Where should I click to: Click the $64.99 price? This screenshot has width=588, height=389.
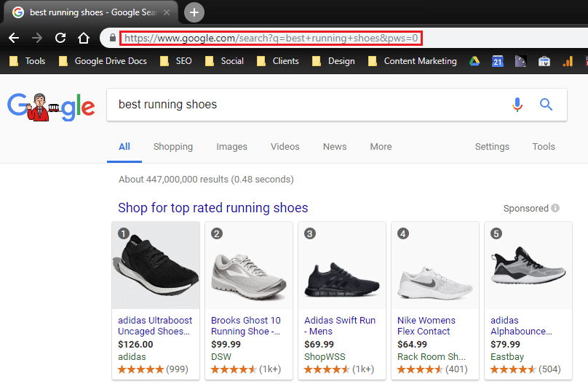pos(412,345)
